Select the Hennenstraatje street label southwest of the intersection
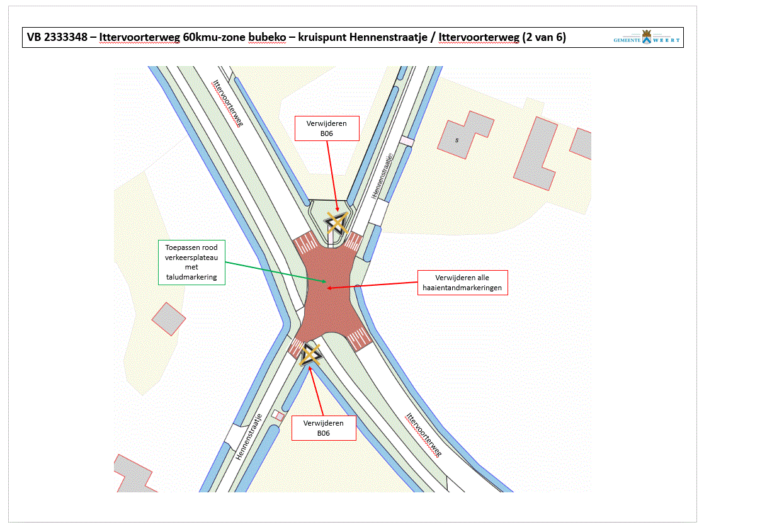Screen dimensions: 772x532 (249, 438)
